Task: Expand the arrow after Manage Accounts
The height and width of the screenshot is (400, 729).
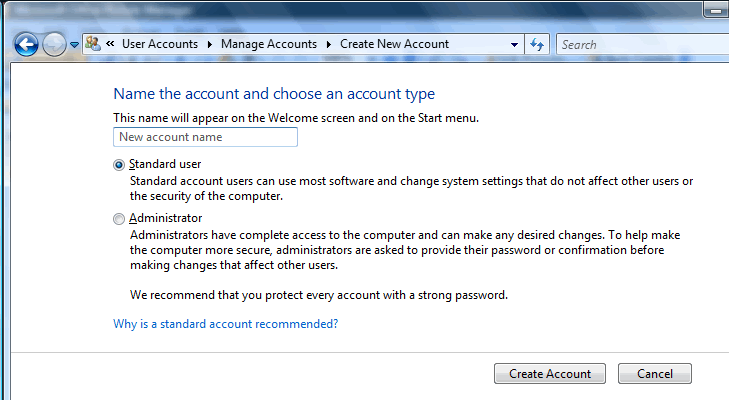Action: 328,44
